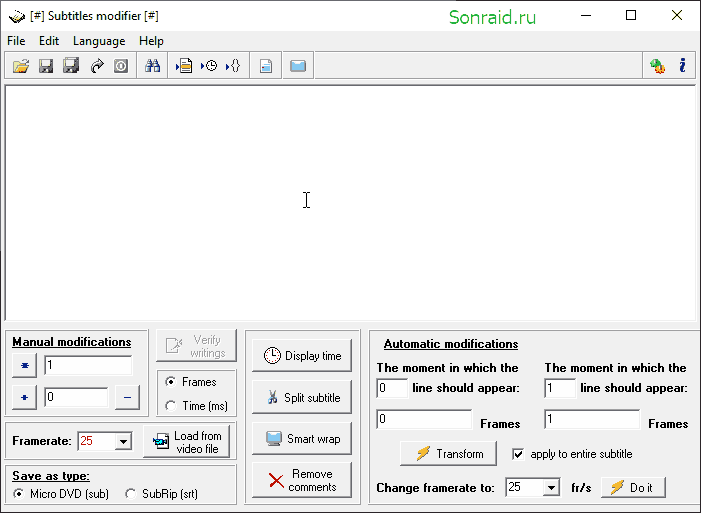The width and height of the screenshot is (701, 513).
Task: Open the Language menu
Action: [x=99, y=41]
